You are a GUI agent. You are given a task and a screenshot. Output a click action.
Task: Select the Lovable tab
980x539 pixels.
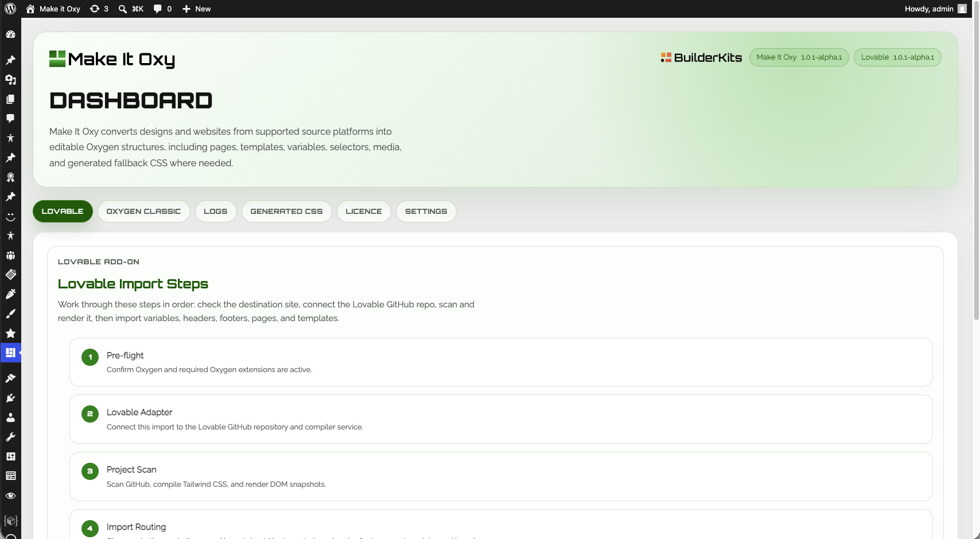tap(63, 211)
